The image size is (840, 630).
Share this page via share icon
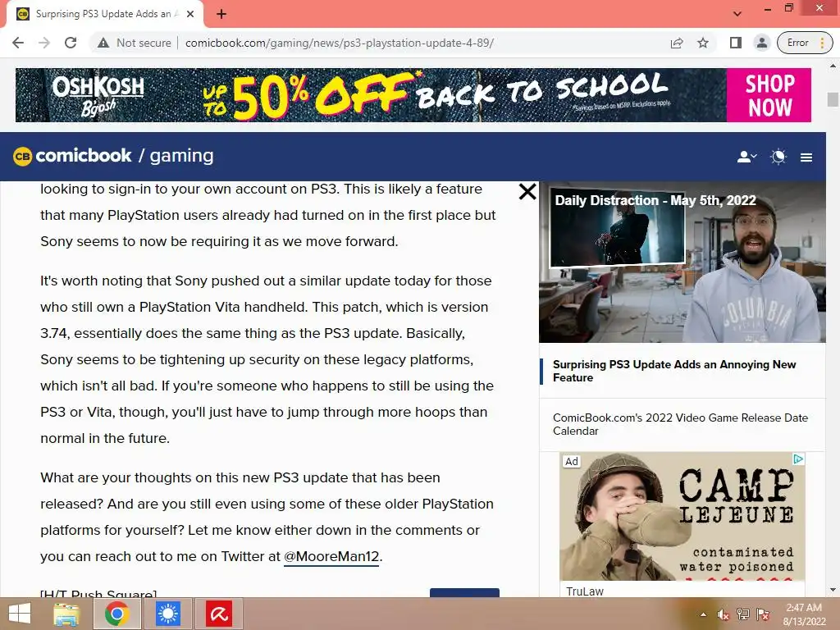[x=677, y=43]
